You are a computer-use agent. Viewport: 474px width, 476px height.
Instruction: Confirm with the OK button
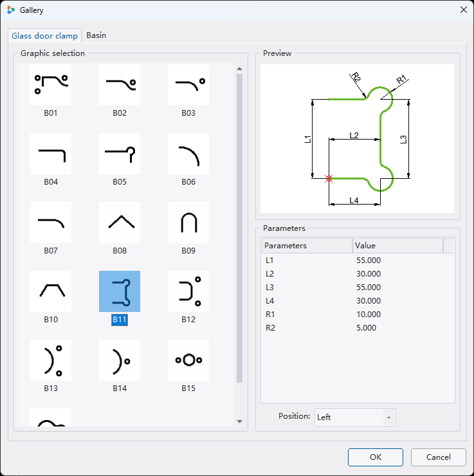click(x=376, y=457)
